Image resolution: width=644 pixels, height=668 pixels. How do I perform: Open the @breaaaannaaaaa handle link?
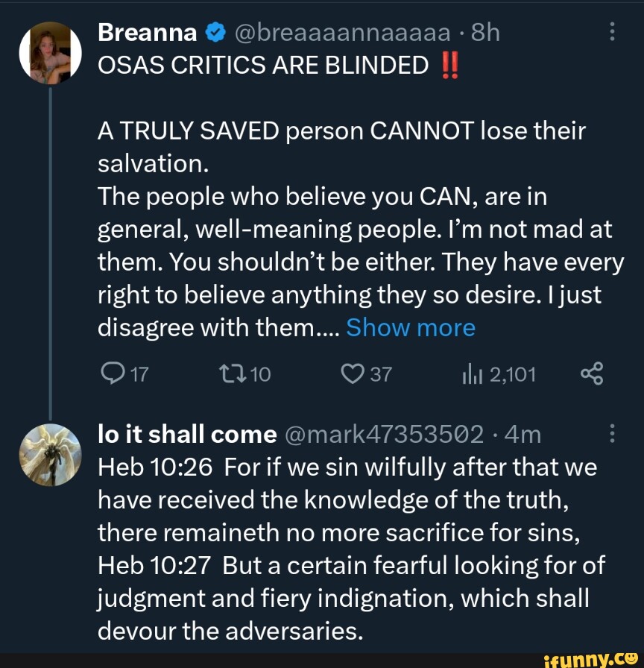coord(342,33)
